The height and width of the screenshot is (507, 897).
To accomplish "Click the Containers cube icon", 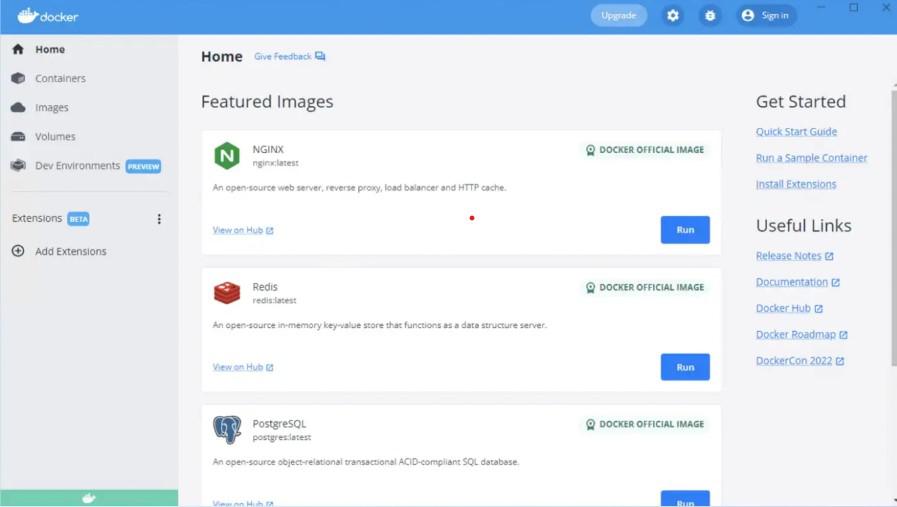I will coord(18,78).
